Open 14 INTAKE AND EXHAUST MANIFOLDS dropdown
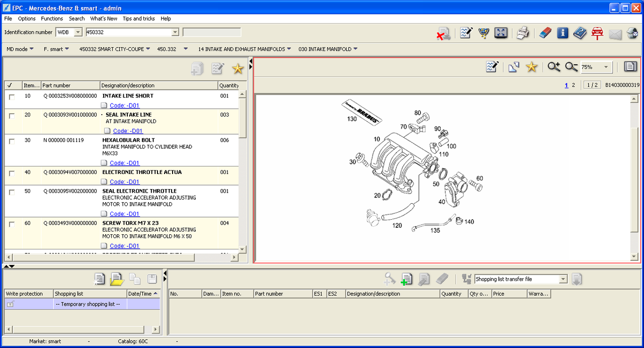The width and height of the screenshot is (644, 348). tap(245, 49)
